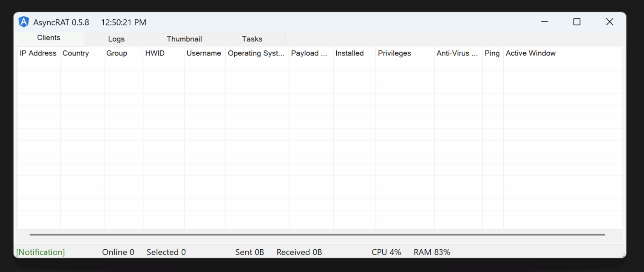
Task: Click the AsyncRAT shield logo in title bar
Action: pos(24,22)
